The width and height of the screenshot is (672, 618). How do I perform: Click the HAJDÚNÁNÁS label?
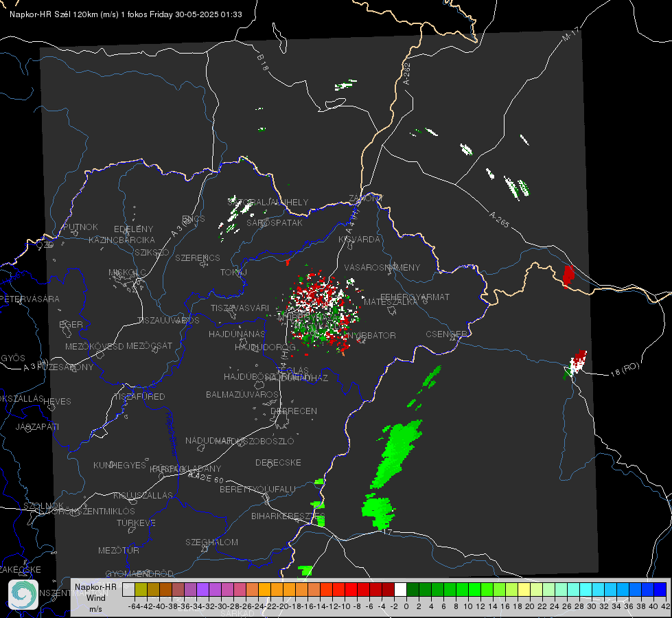(x=237, y=334)
